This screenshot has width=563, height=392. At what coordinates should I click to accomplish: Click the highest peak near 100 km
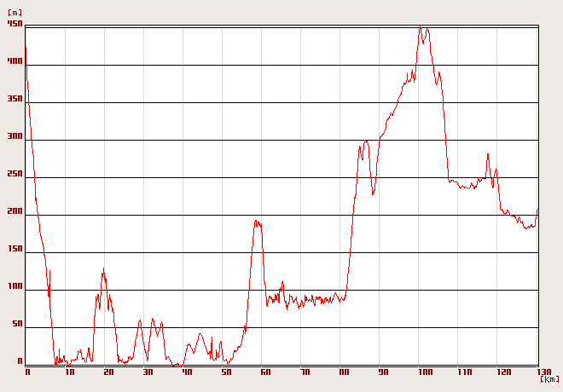click(x=420, y=26)
